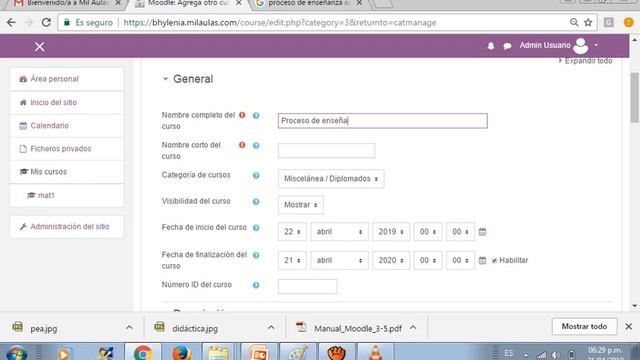Click help icon for Fecha de inicio del curso
Viewport: 640px width, 360px height.
256,228
